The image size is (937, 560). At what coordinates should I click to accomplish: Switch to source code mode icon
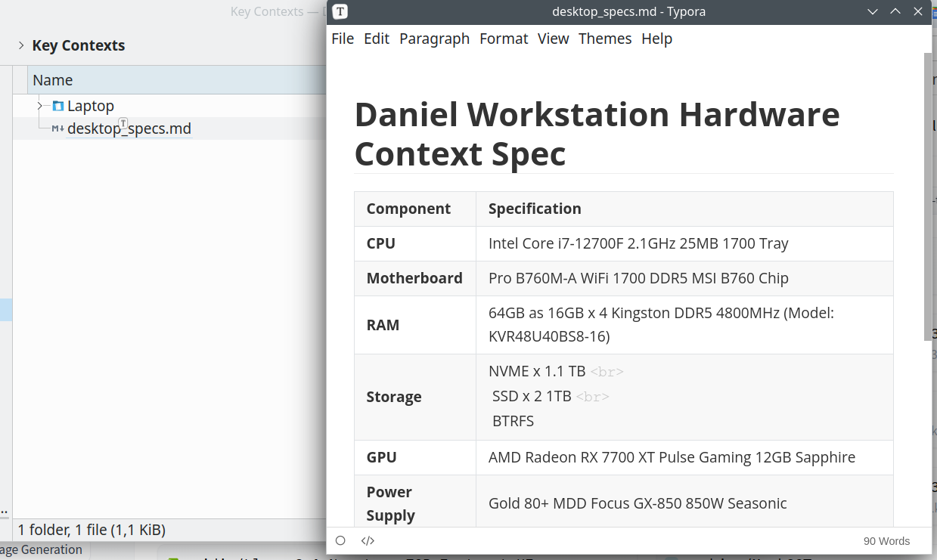(368, 540)
